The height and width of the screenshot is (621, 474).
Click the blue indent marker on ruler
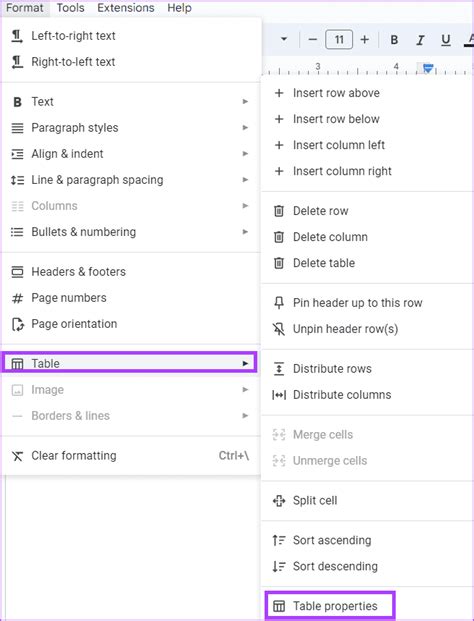[428, 69]
